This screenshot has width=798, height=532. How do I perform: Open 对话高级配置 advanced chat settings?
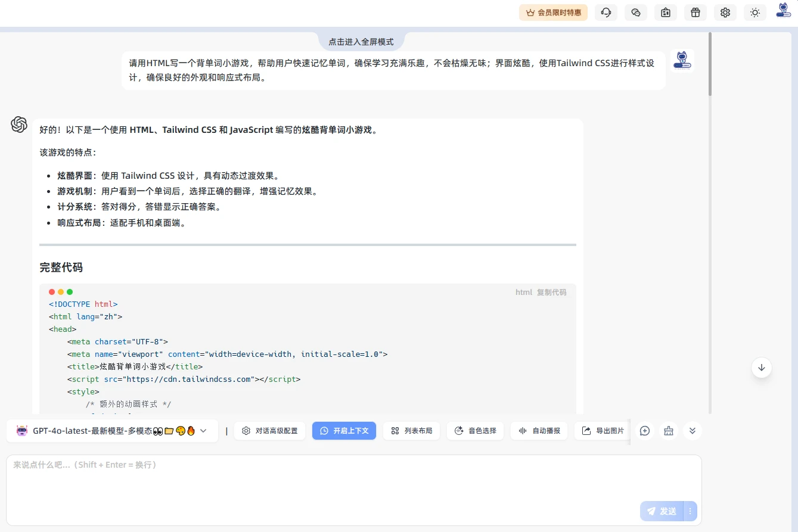click(270, 431)
